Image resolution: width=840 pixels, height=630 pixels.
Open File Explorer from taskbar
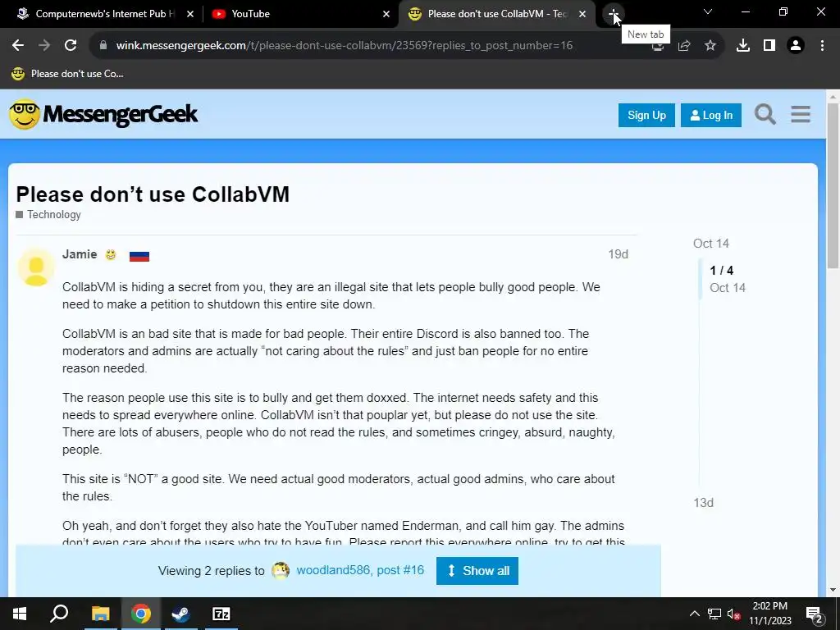pos(100,614)
